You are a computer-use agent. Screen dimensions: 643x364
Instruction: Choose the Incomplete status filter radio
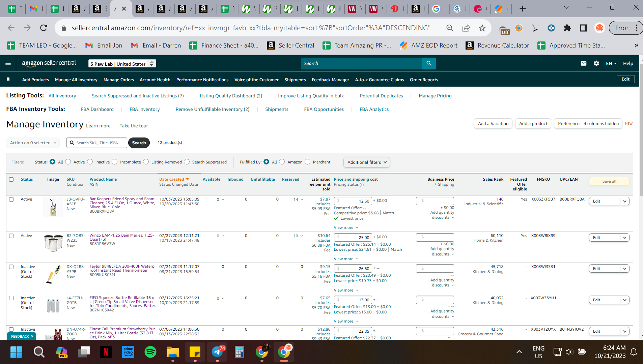tap(115, 162)
